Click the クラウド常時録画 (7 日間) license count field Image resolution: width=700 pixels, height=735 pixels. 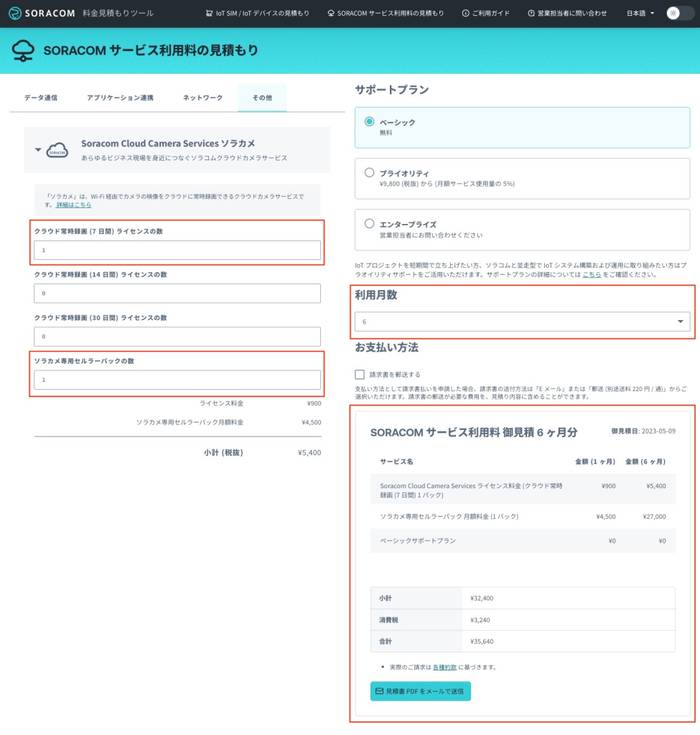(x=177, y=250)
